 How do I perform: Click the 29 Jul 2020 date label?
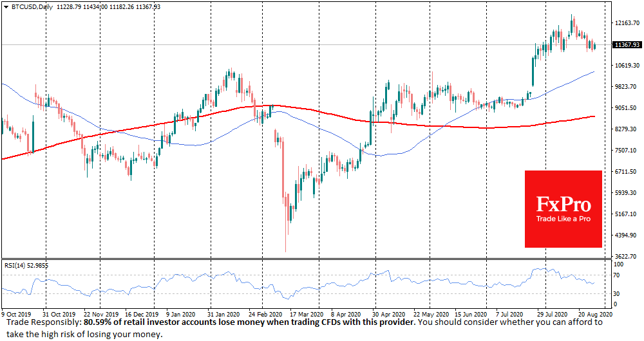point(553,314)
